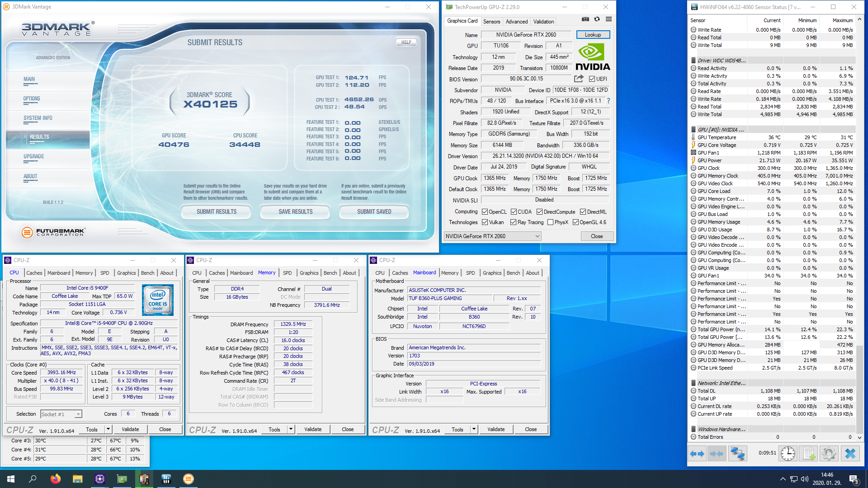Switch to the Sensors tab in GPU-Z
The height and width of the screenshot is (488, 868).
click(491, 22)
